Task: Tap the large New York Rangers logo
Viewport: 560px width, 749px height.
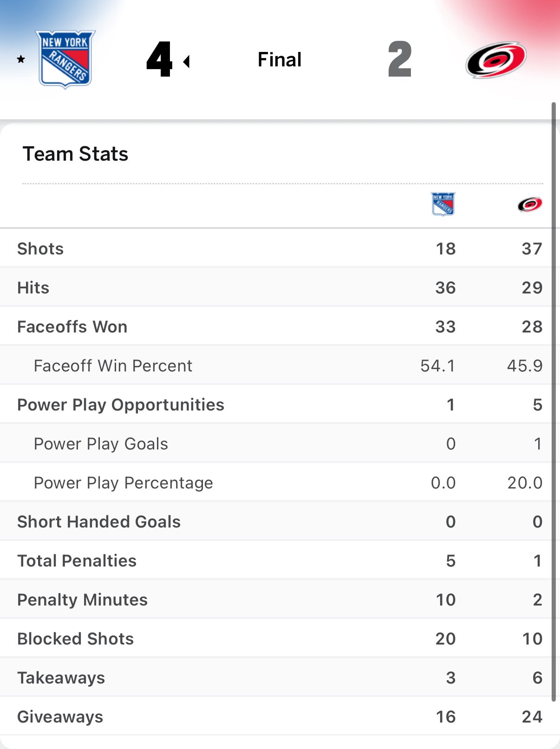Action: (x=65, y=59)
